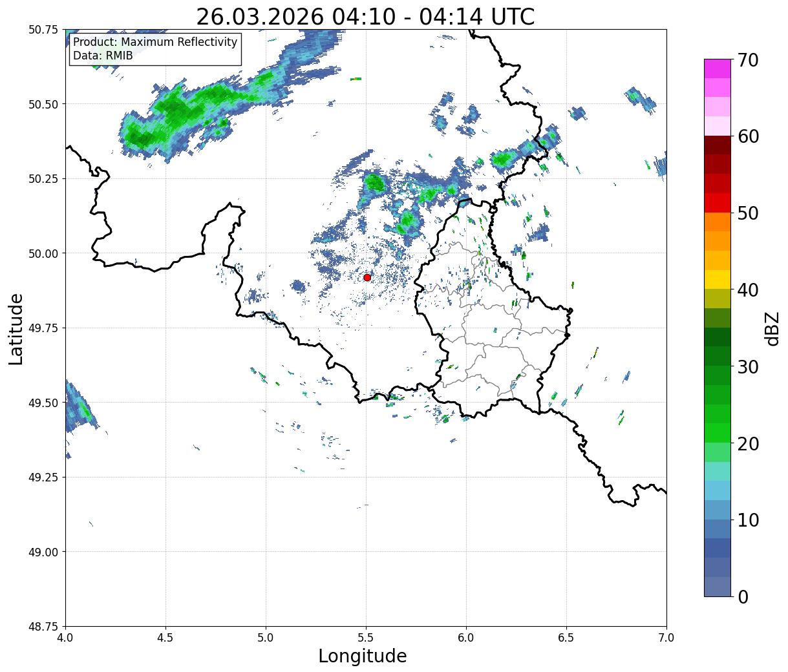
Task: Click the latitude tick label 50.00
Action: point(43,253)
